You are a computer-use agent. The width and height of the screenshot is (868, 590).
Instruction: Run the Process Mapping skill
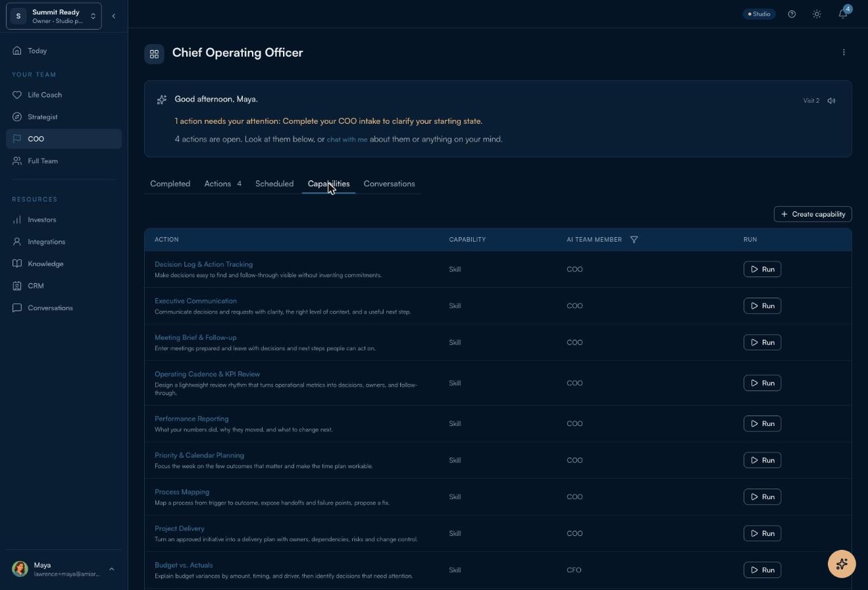pyautogui.click(x=762, y=496)
